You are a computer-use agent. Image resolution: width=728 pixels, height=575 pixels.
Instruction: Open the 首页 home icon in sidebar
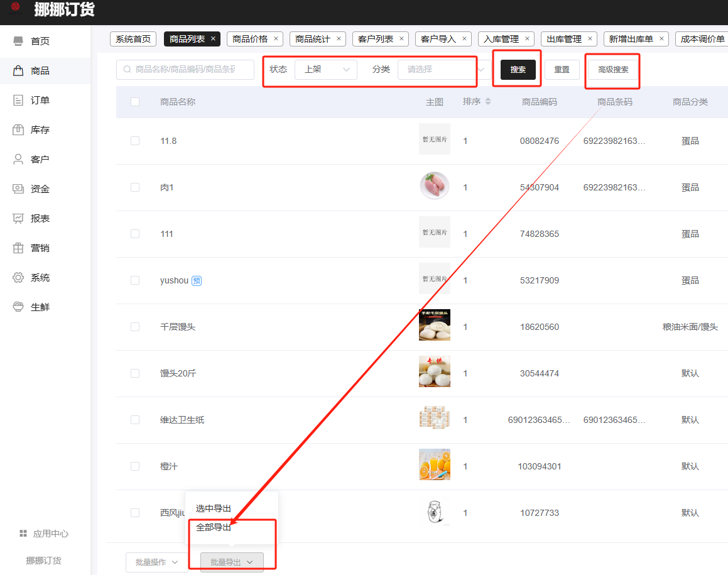[x=19, y=41]
